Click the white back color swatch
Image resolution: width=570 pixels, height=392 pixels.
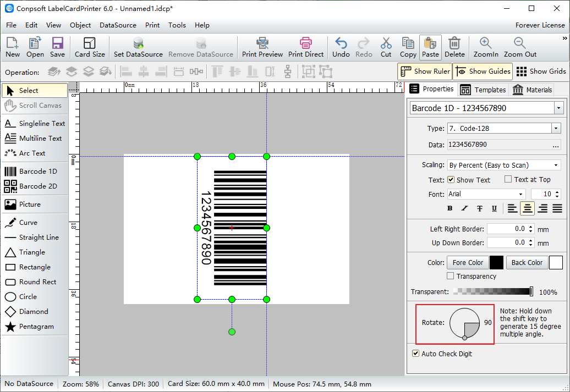[x=556, y=262]
